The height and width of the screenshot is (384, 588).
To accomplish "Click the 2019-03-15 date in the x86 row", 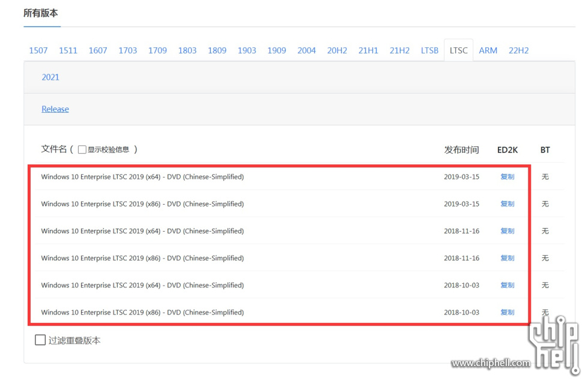I will [x=462, y=204].
